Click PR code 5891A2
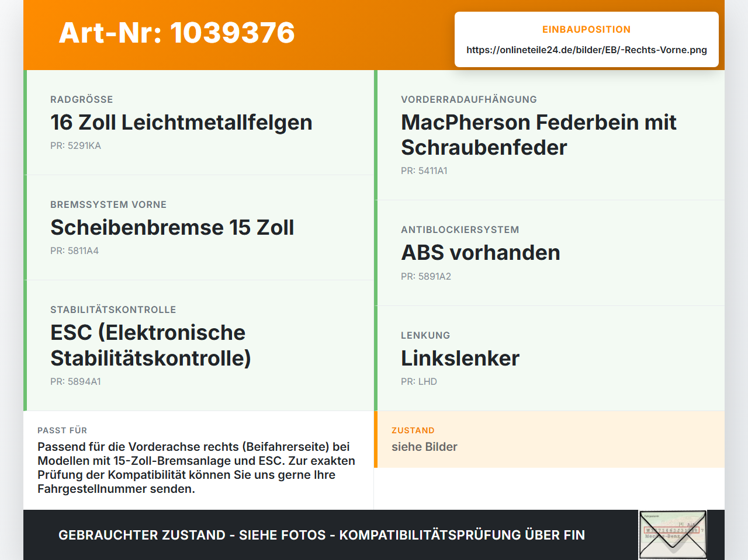 point(426,276)
